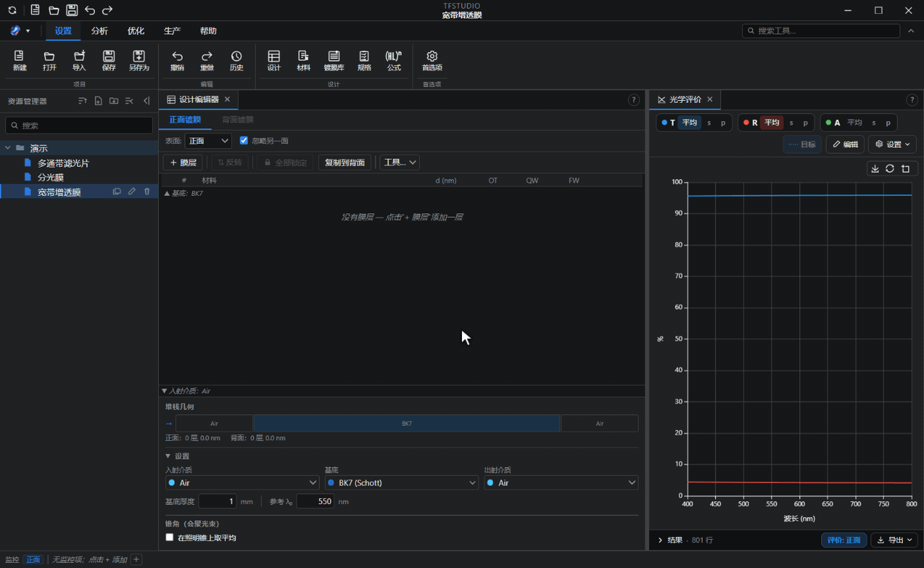Enable 在照明锥上取平均 checkbox
The image size is (924, 568).
[170, 538]
